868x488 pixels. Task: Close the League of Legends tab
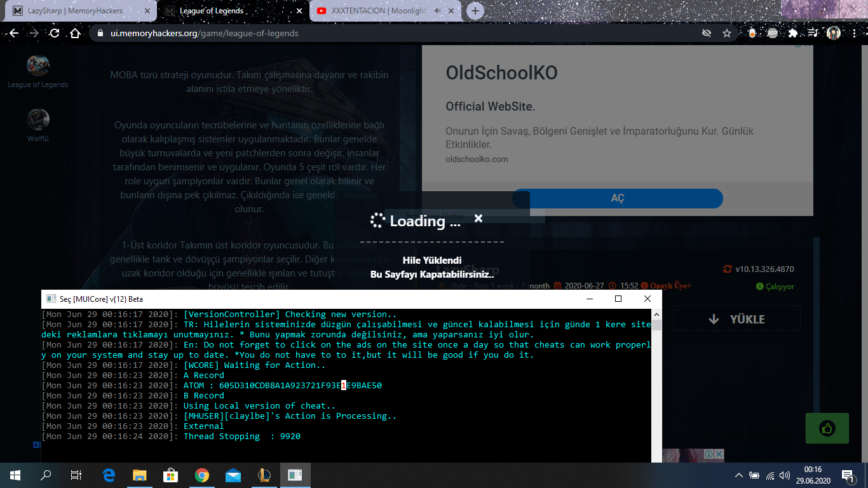point(298,11)
